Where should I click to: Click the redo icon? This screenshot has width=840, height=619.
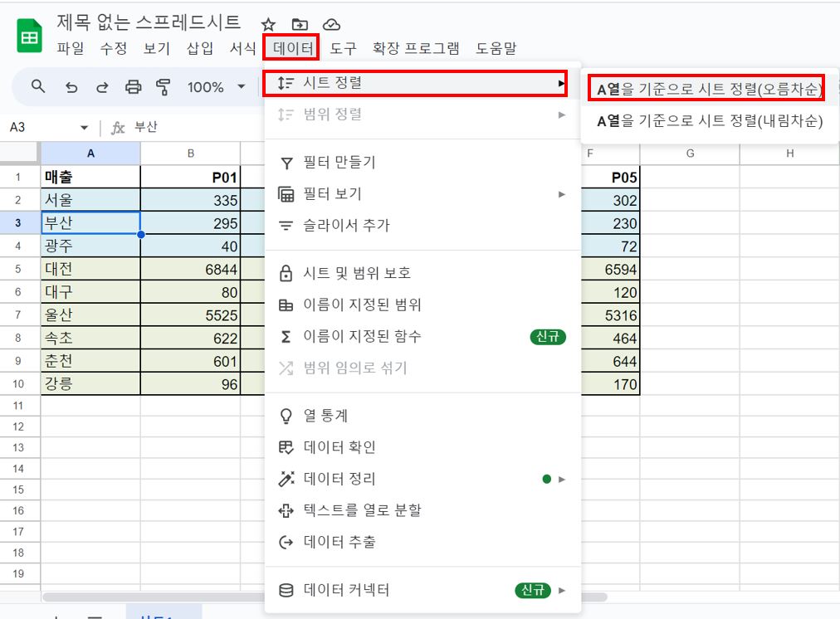tap(101, 86)
